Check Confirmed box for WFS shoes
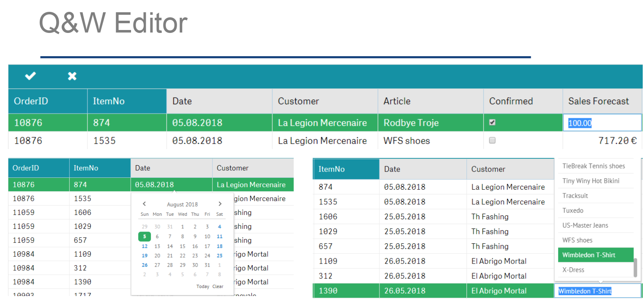Viewport: 644px width, 299px height. (492, 141)
